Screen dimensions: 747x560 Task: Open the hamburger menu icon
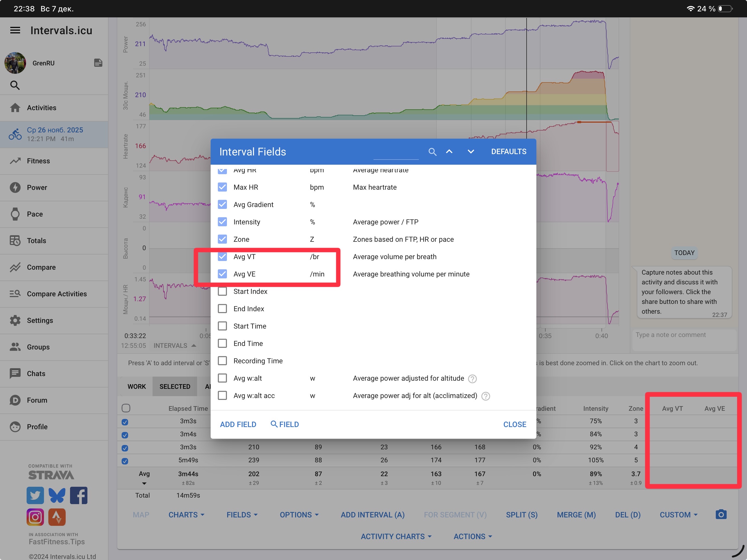pos(15,30)
